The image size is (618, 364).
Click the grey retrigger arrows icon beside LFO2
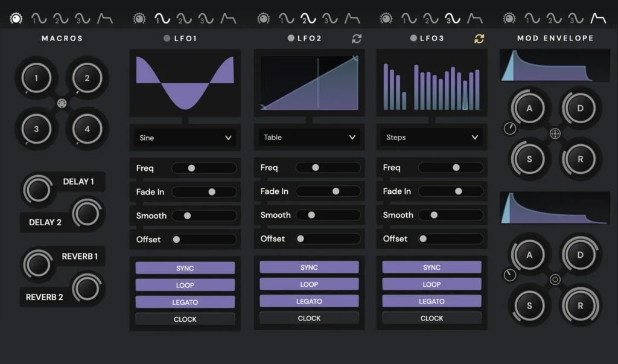click(x=357, y=39)
